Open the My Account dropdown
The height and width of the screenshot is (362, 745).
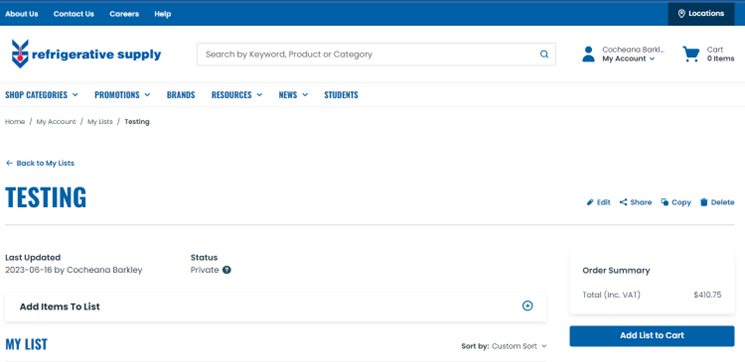pos(629,59)
